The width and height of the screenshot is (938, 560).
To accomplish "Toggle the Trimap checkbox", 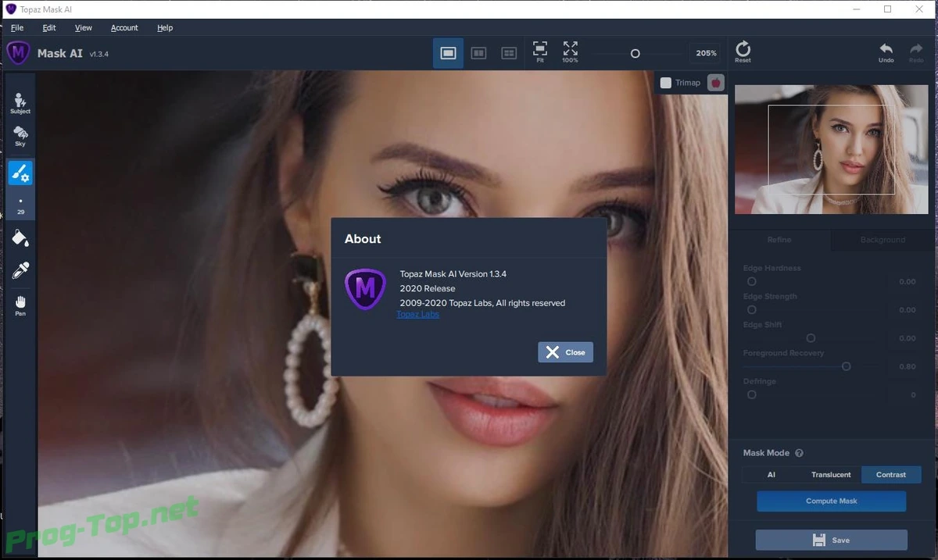I will 666,82.
